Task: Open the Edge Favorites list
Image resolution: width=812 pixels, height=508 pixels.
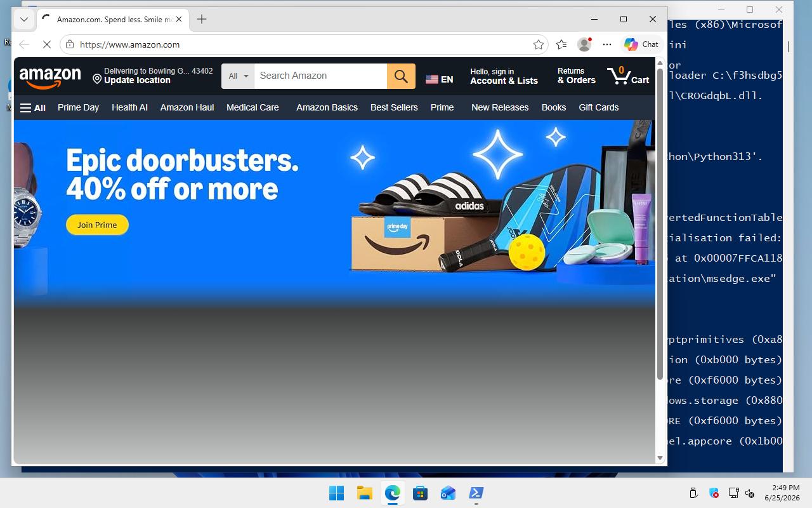Action: 561,44
